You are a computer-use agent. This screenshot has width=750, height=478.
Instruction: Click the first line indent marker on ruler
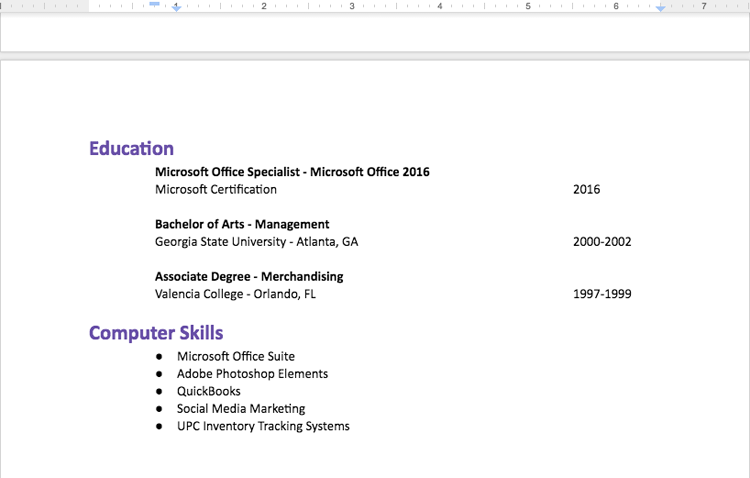point(155,4)
